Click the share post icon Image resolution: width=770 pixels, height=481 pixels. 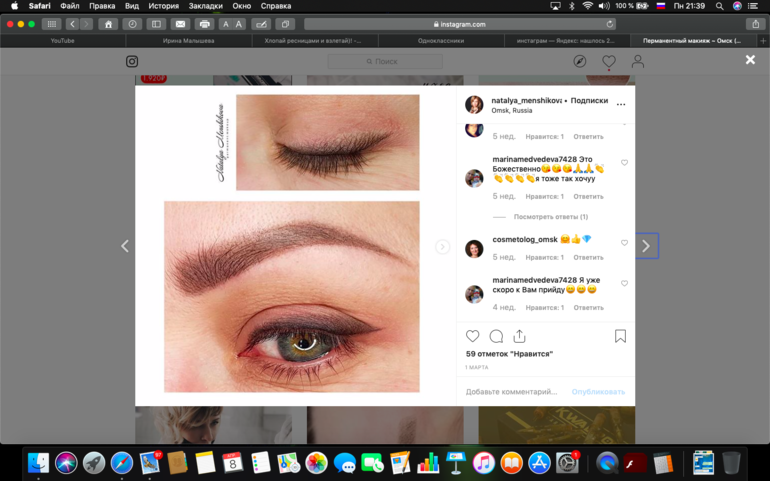tap(519, 337)
